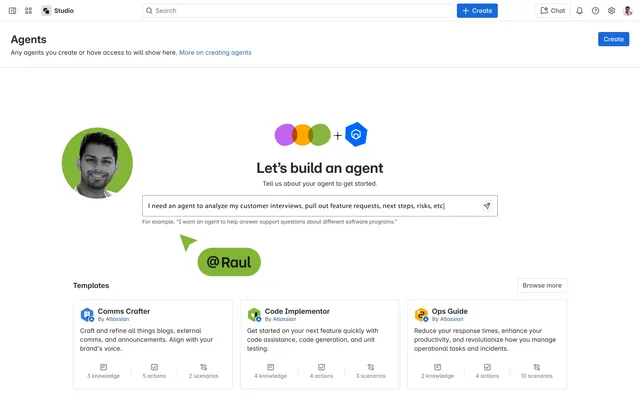
Task: Click the 2 scenarios icon in Comms Crafter
Action: tap(204, 367)
